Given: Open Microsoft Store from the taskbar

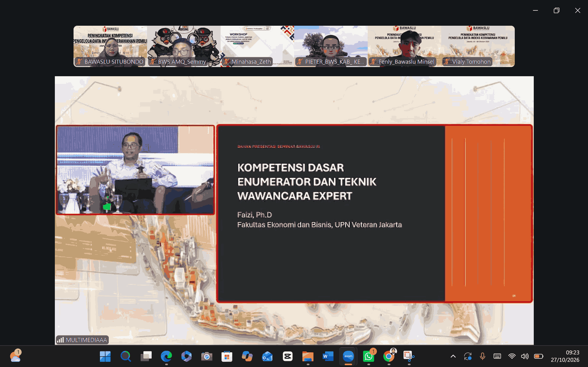Looking at the screenshot, I should click(227, 356).
